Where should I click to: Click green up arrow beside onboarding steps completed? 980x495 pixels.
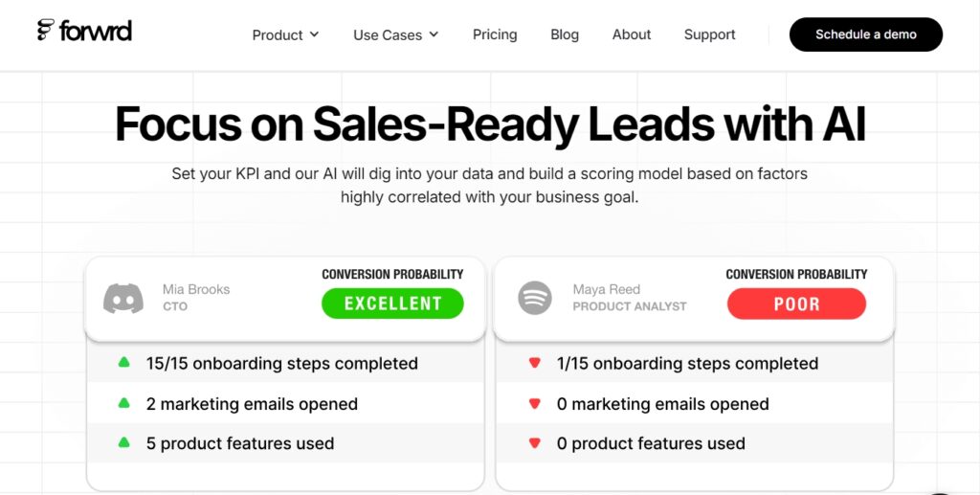(x=123, y=362)
